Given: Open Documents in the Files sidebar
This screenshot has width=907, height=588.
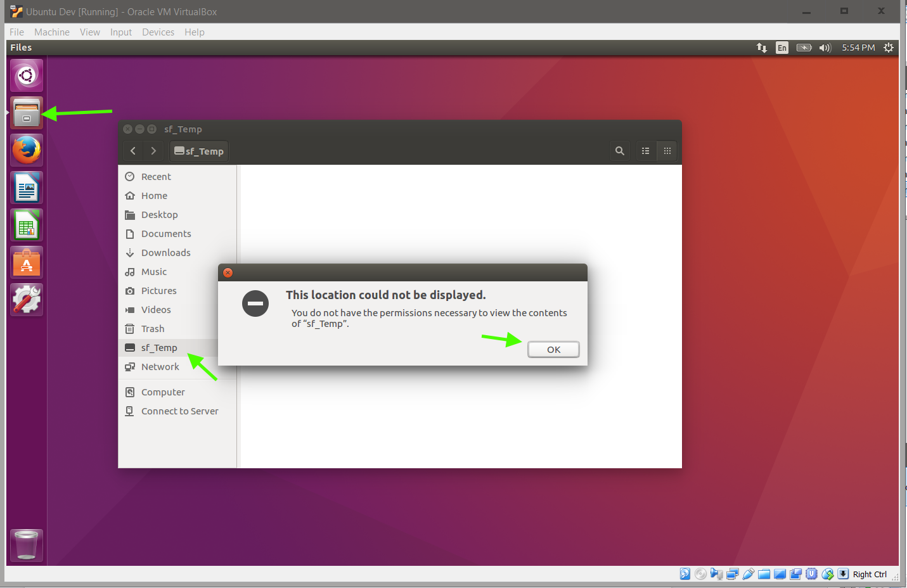Looking at the screenshot, I should pos(177,234).
